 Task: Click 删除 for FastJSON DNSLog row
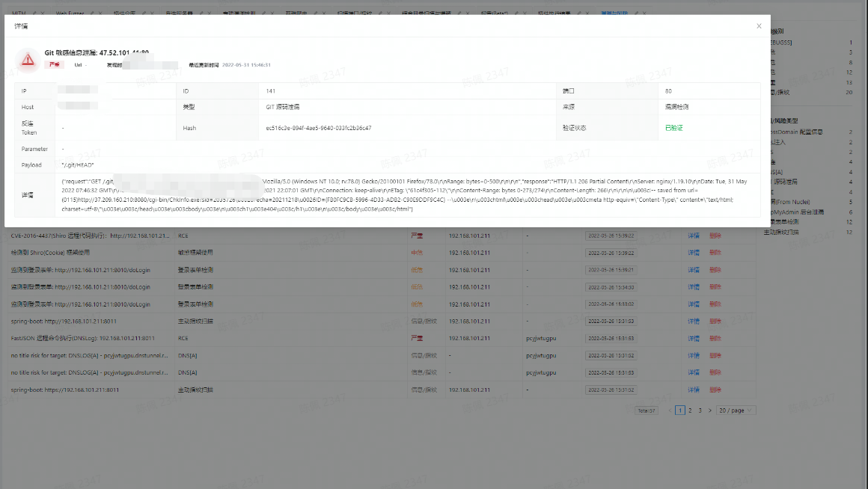715,338
